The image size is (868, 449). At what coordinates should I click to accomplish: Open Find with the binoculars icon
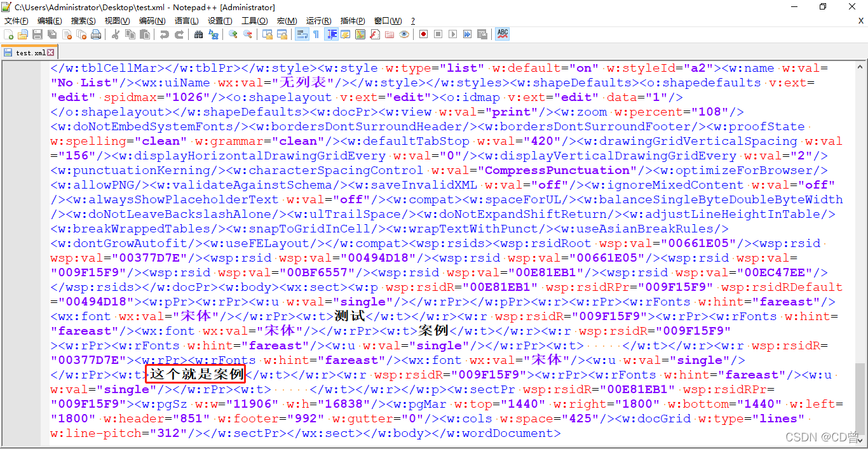click(198, 34)
